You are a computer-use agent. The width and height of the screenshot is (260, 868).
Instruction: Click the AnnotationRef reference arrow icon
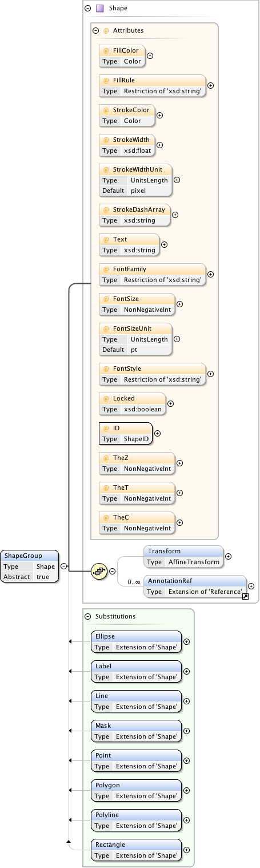tap(245, 596)
